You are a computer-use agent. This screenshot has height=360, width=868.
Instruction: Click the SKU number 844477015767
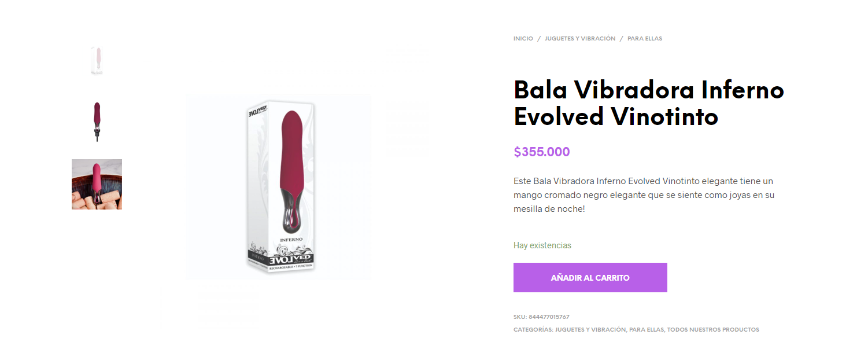[549, 317]
